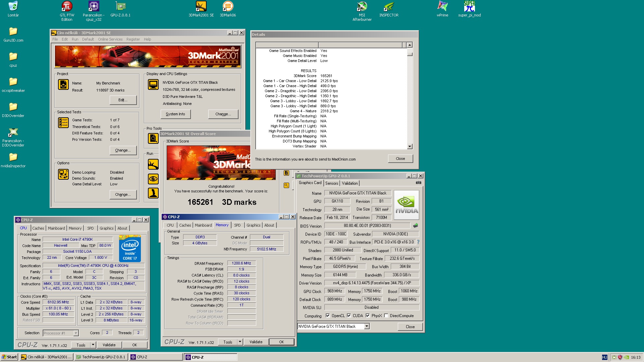Click the GPU-Z BIOS save chip icon
Image resolution: width=644 pixels, height=362 pixels.
(416, 226)
